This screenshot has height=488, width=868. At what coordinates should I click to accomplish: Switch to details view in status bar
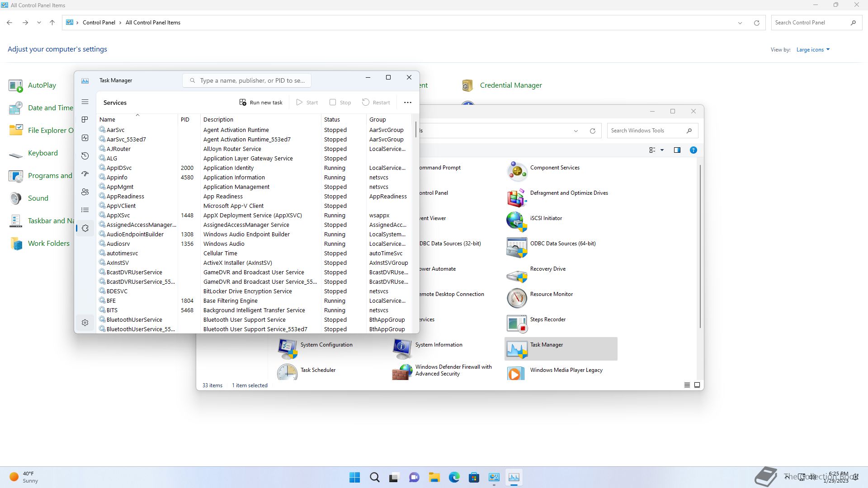687,385
